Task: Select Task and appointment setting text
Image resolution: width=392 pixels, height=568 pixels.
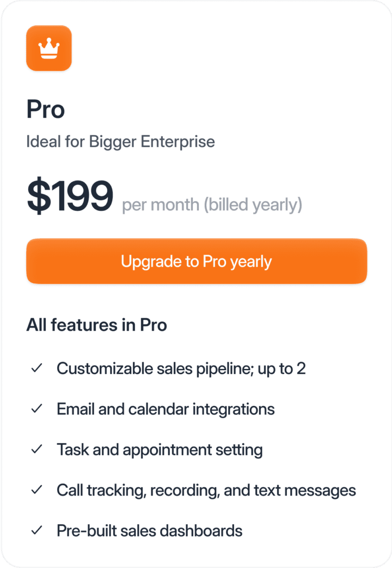Action: click(x=160, y=450)
